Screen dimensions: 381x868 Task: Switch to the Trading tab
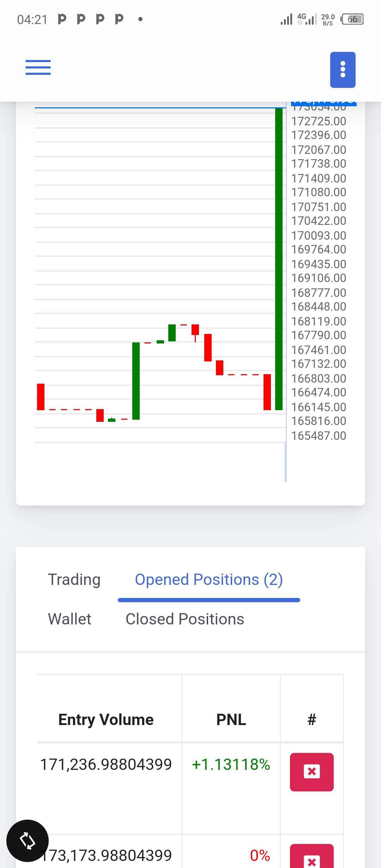(74, 579)
